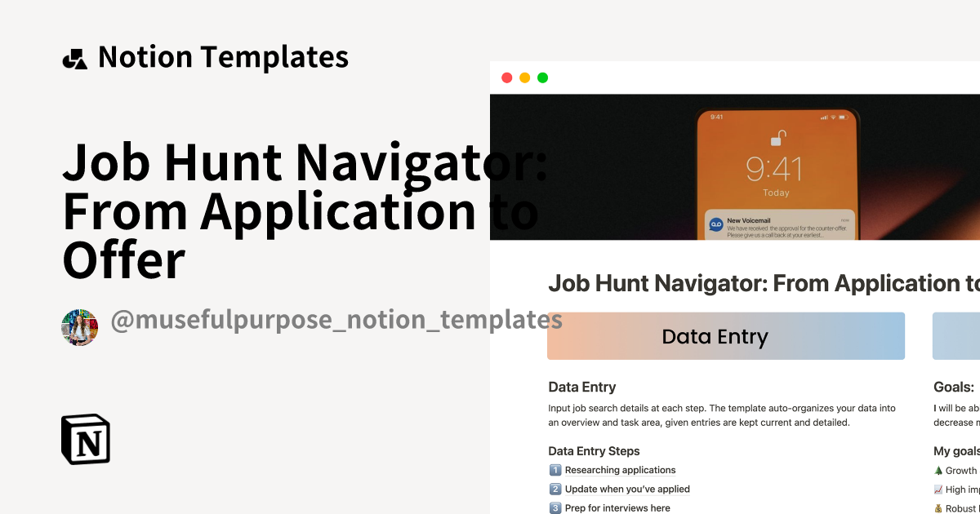
Task: Click the black Notion N logo
Action: click(x=86, y=440)
